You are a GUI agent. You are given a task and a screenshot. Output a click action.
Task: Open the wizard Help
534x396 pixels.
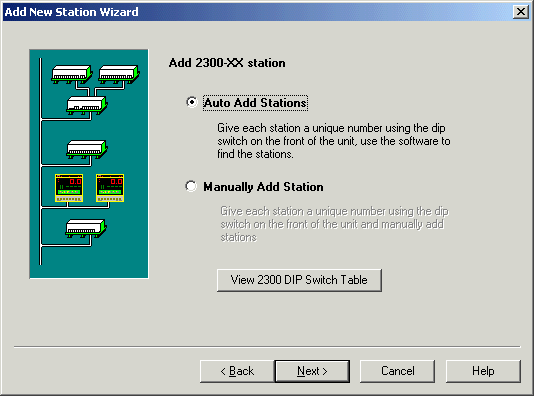tap(483, 371)
